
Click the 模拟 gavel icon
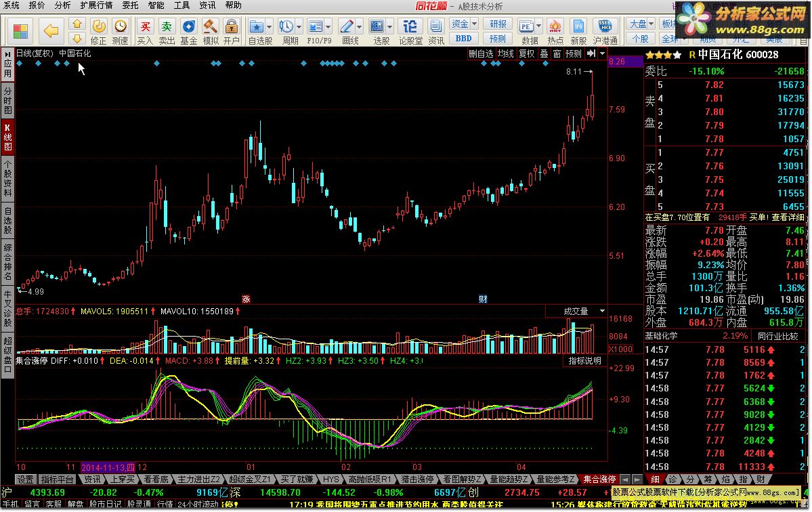[210, 26]
